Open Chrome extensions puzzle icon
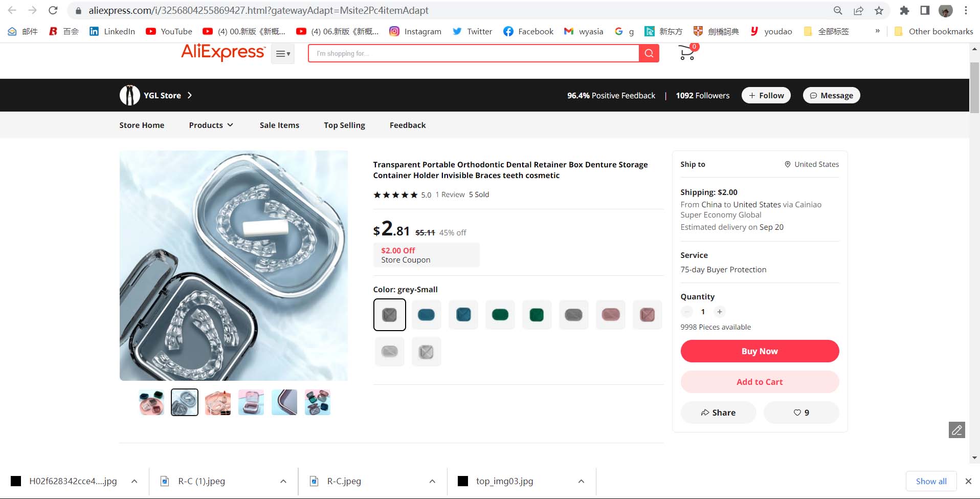The image size is (980, 499). point(904,10)
